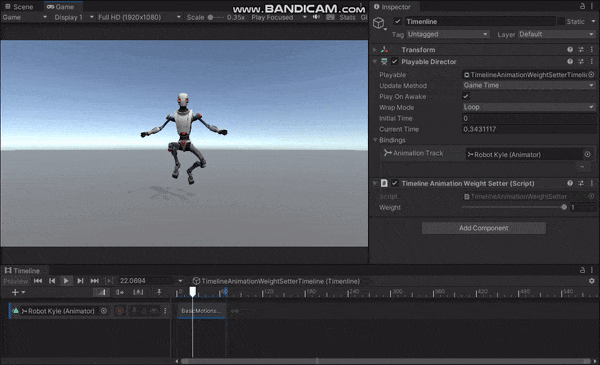Open the Layer Default dropdown
Viewport: 600px width, 365px height.
pyautogui.click(x=557, y=34)
